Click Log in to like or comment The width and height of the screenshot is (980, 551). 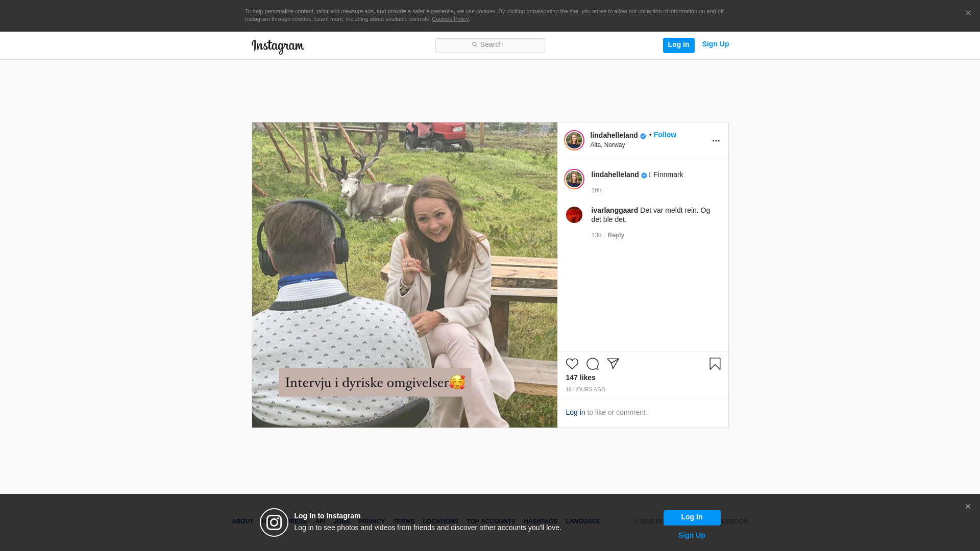tap(575, 412)
